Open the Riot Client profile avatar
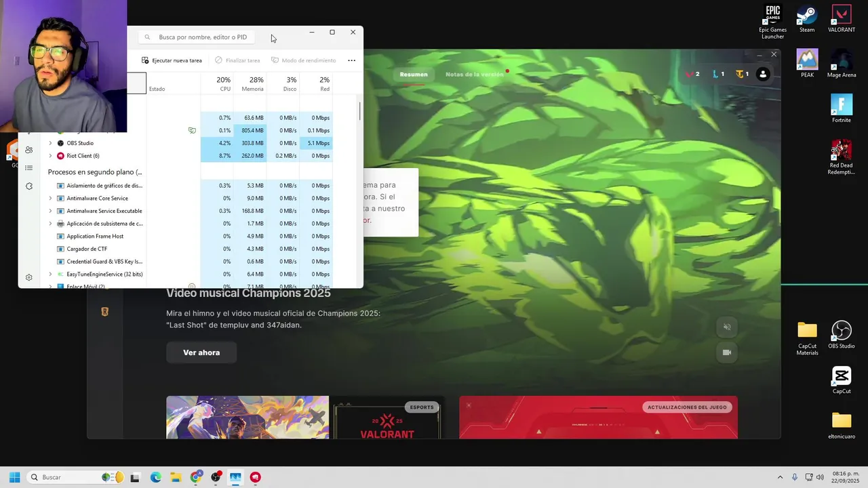Image resolution: width=868 pixels, height=488 pixels. tap(763, 75)
